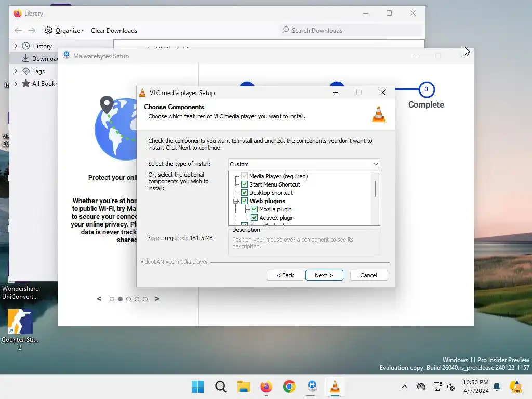Viewport: 532px width, 399px height.
Task: Uncheck Start Menu Shortcut component
Action: click(244, 184)
